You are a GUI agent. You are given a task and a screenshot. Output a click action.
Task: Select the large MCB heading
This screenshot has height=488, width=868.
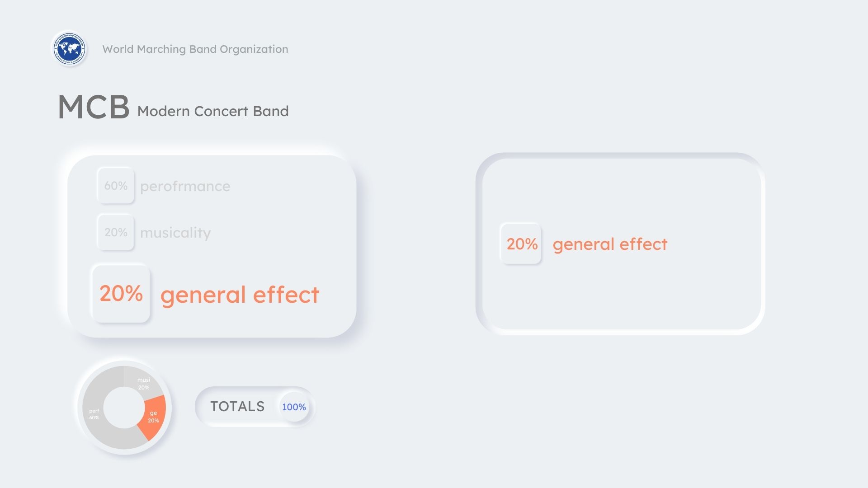click(94, 108)
